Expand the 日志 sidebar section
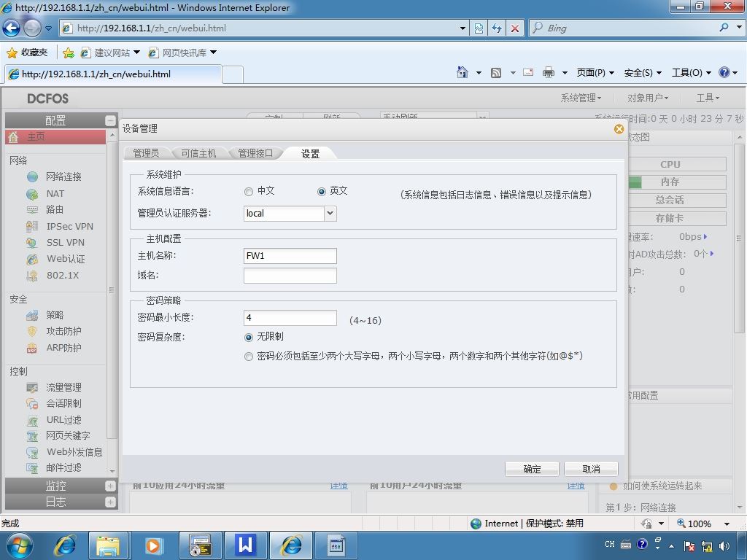 [110, 502]
